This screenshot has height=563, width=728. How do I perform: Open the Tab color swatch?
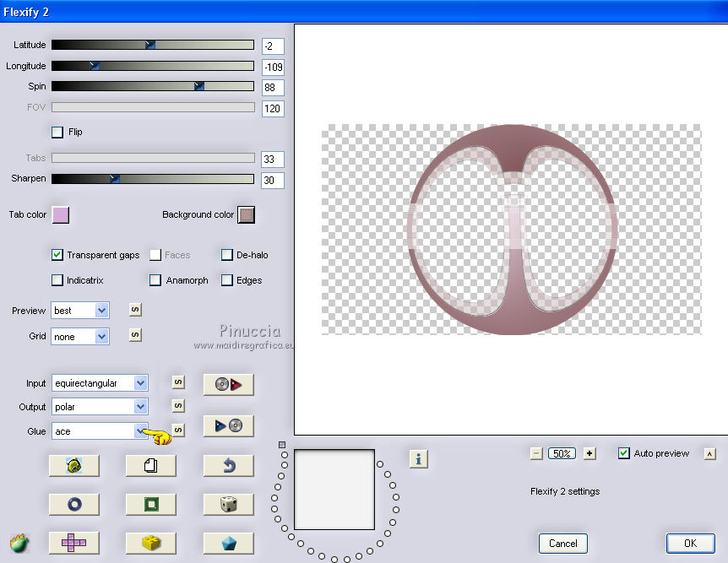[x=61, y=215]
